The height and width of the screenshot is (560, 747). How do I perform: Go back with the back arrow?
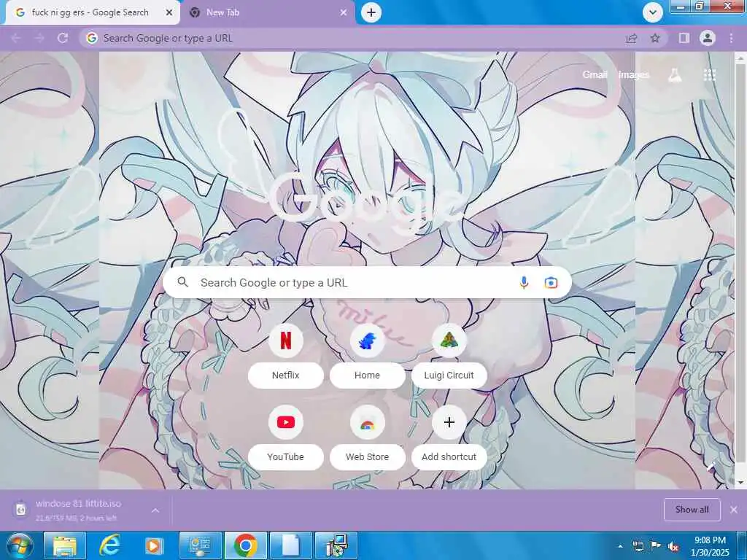click(x=16, y=38)
